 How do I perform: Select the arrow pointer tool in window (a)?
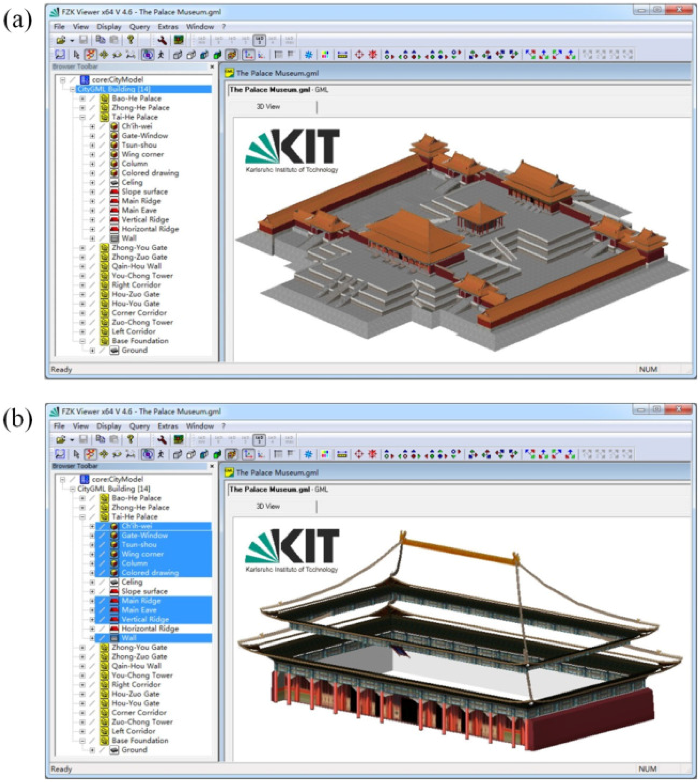[76, 55]
